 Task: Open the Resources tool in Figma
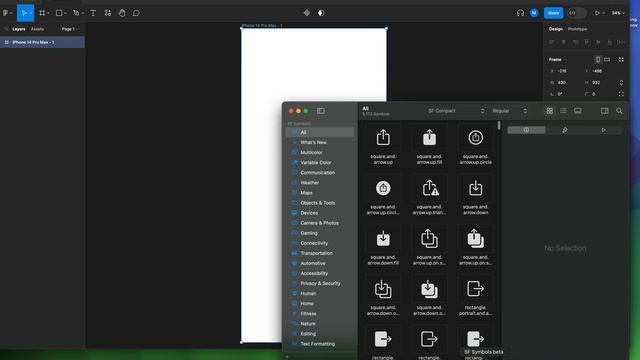click(107, 13)
